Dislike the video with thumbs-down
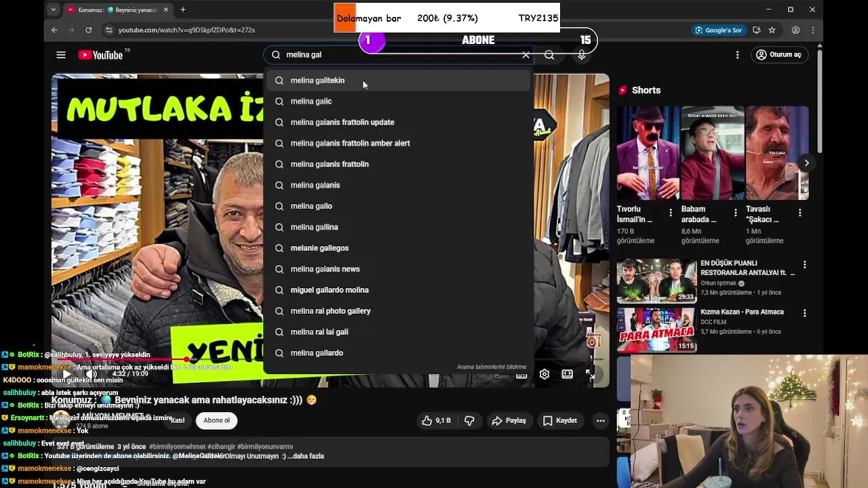This screenshot has height=488, width=868. [x=469, y=421]
